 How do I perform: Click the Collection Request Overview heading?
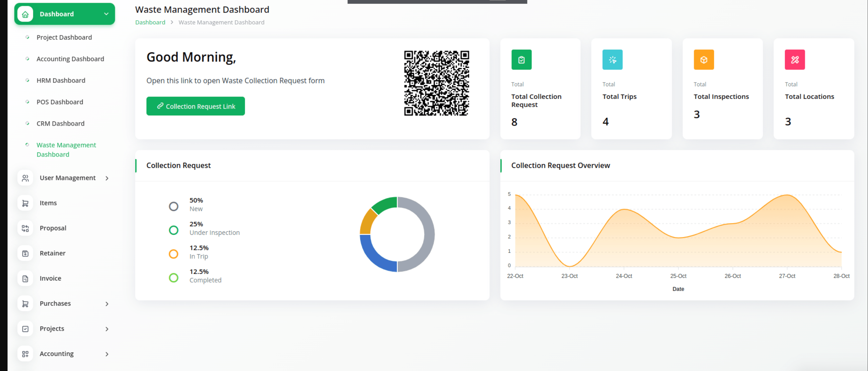(x=560, y=166)
